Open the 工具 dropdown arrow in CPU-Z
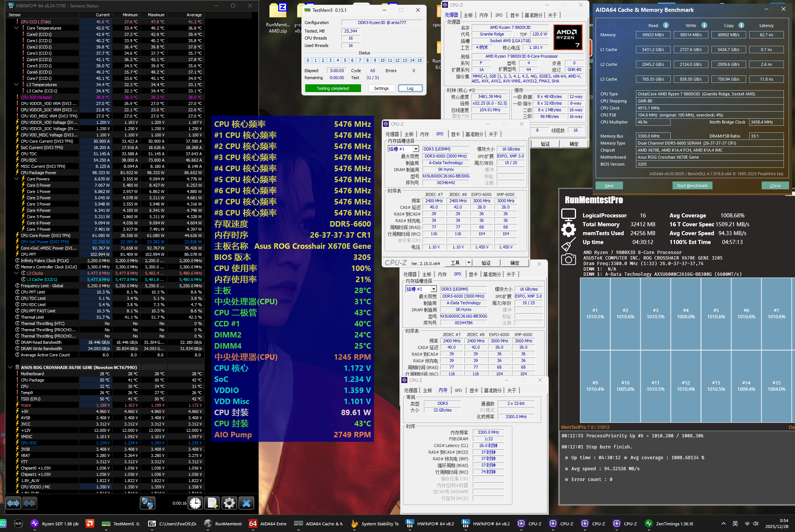 [469, 263]
